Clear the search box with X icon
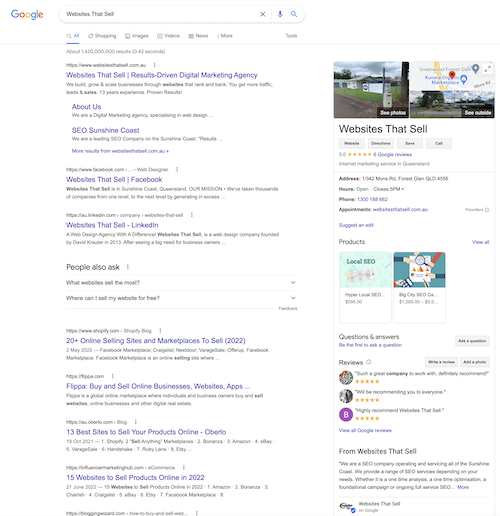500x516 pixels. [263, 14]
